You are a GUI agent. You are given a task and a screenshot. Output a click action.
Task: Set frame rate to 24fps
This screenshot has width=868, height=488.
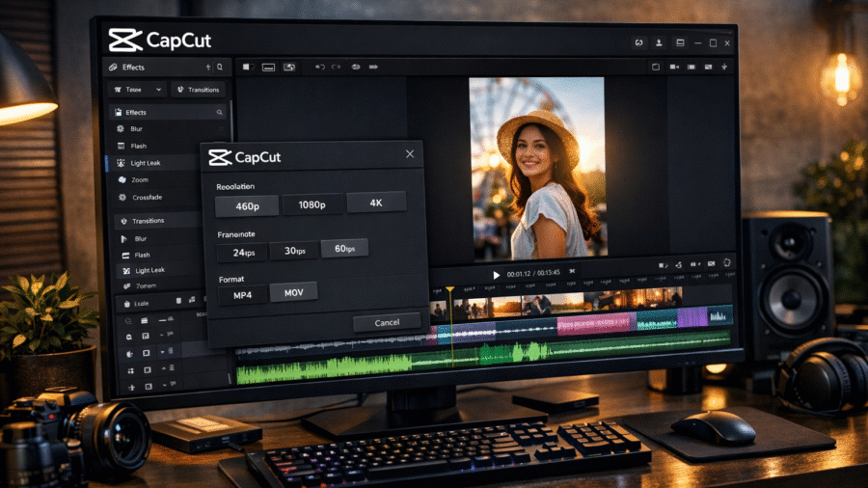242,253
